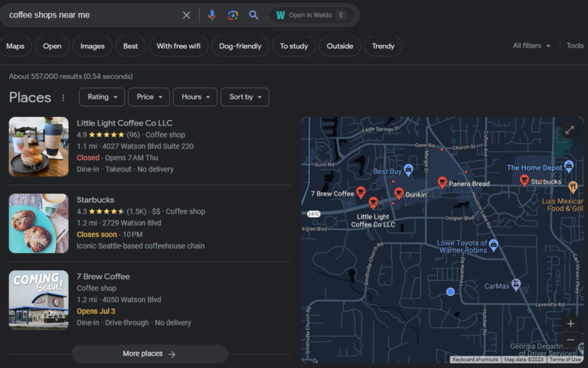Click the '4050 Watson Blvd' address text
Screen dimensions: 588x368
click(x=132, y=300)
